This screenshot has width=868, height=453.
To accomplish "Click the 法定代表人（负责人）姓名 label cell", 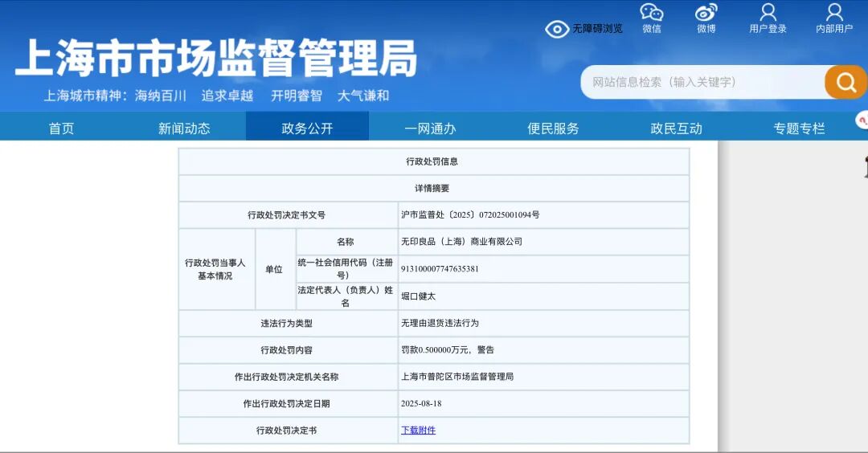I will click(x=346, y=296).
